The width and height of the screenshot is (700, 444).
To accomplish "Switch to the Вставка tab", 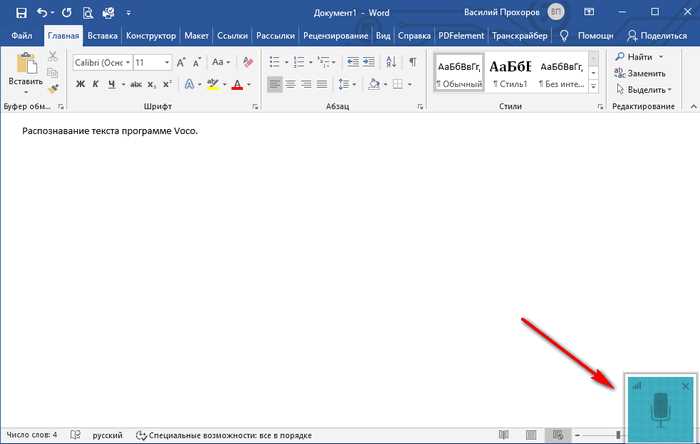I will pyautogui.click(x=102, y=35).
